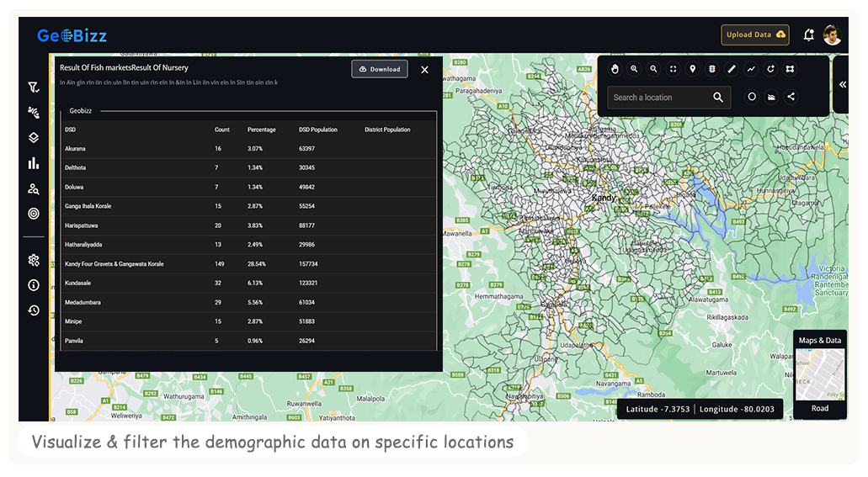
Task: Sort by DSD column header
Action: pyautogui.click(x=71, y=130)
